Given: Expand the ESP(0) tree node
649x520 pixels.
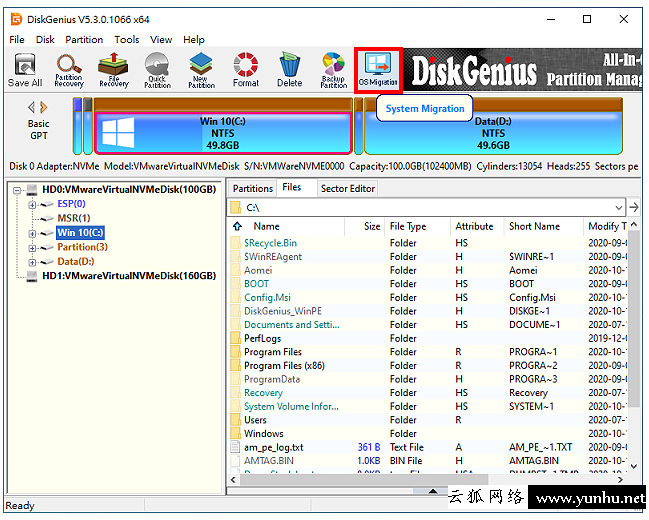Looking at the screenshot, I should (32, 205).
